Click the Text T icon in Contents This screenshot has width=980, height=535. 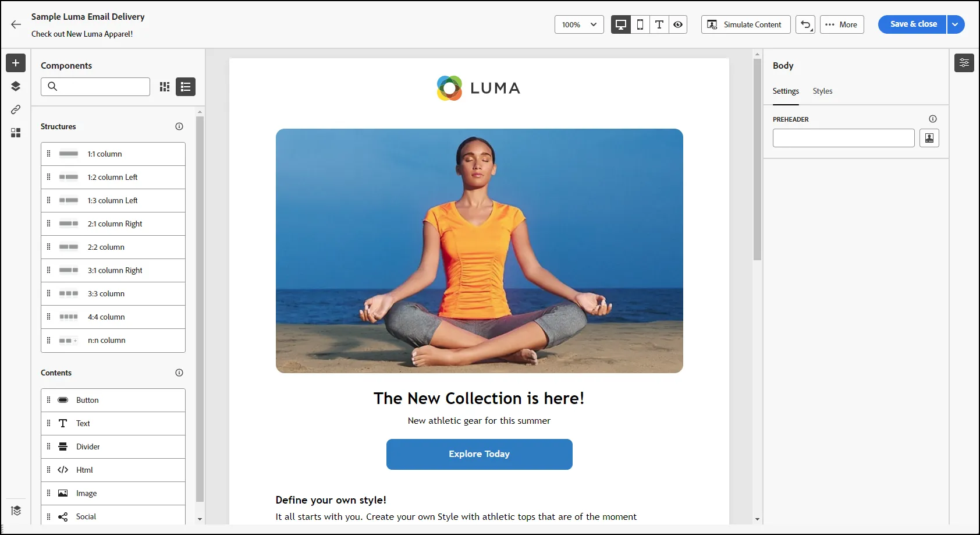63,424
